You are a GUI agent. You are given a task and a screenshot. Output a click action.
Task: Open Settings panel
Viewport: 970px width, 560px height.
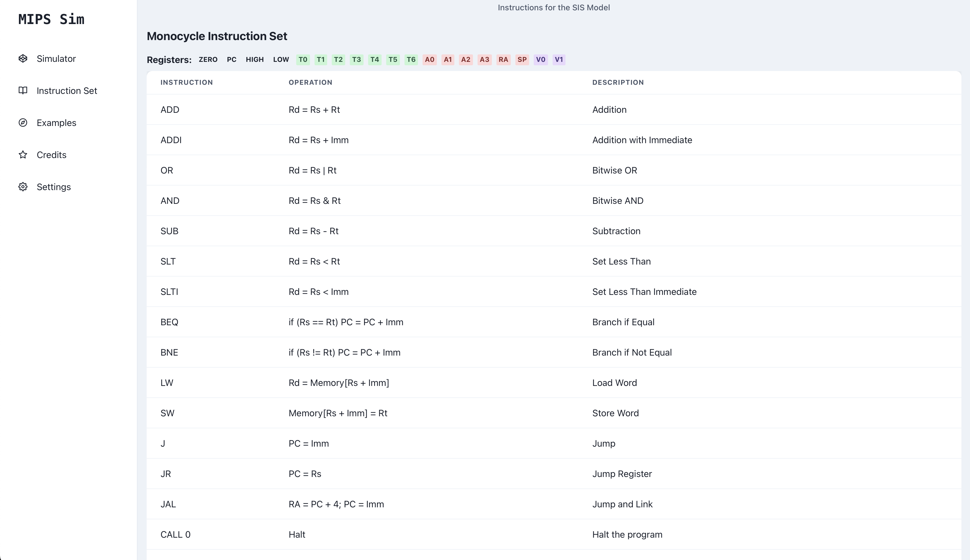coord(53,187)
